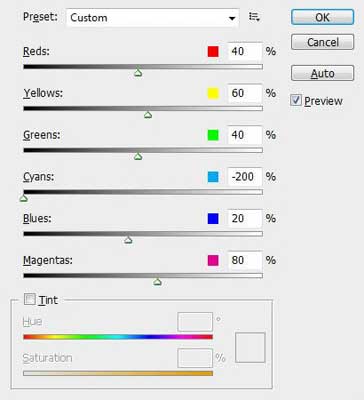Click the Cyans slider handle at far left
This screenshot has height=400, width=364.
point(23,198)
